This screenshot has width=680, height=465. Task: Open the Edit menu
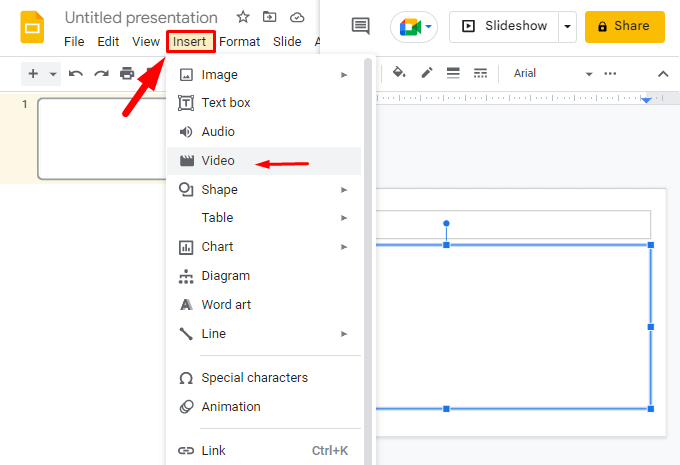[x=108, y=42]
